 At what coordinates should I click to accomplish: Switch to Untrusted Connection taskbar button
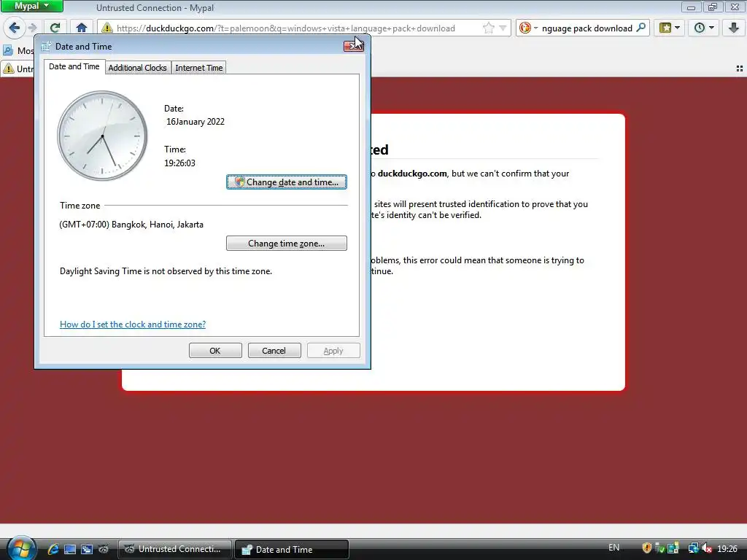coord(175,549)
